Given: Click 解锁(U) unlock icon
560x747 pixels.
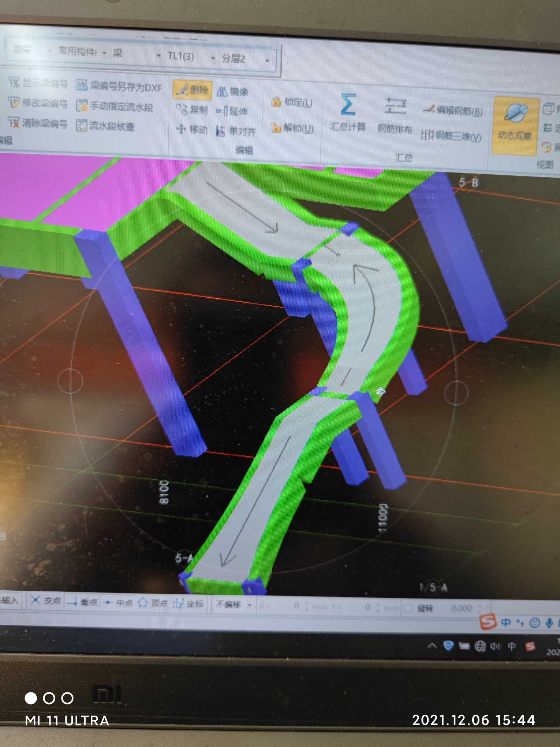Looking at the screenshot, I should [276, 127].
